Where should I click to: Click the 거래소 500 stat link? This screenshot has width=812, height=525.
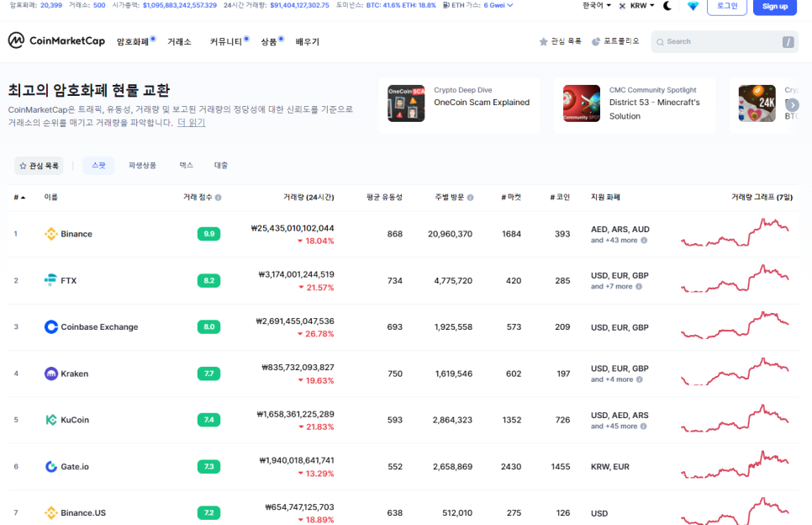tap(87, 5)
